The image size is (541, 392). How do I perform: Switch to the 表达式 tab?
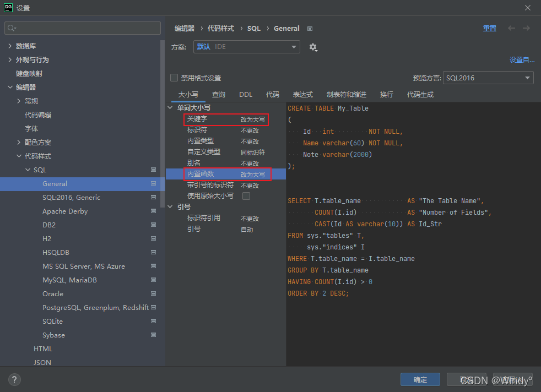(x=303, y=95)
